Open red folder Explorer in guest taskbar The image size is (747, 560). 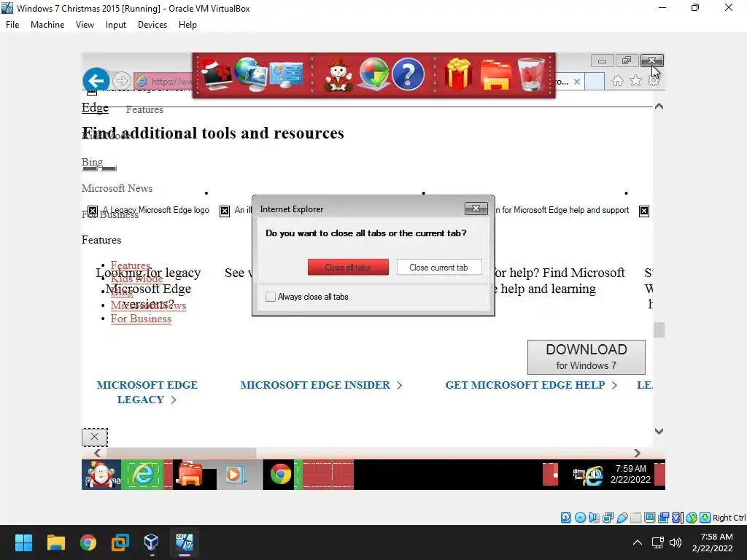point(190,474)
